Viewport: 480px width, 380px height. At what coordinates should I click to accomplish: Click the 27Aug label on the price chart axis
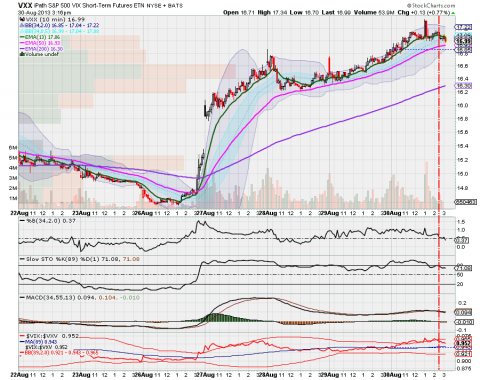pyautogui.click(x=205, y=213)
